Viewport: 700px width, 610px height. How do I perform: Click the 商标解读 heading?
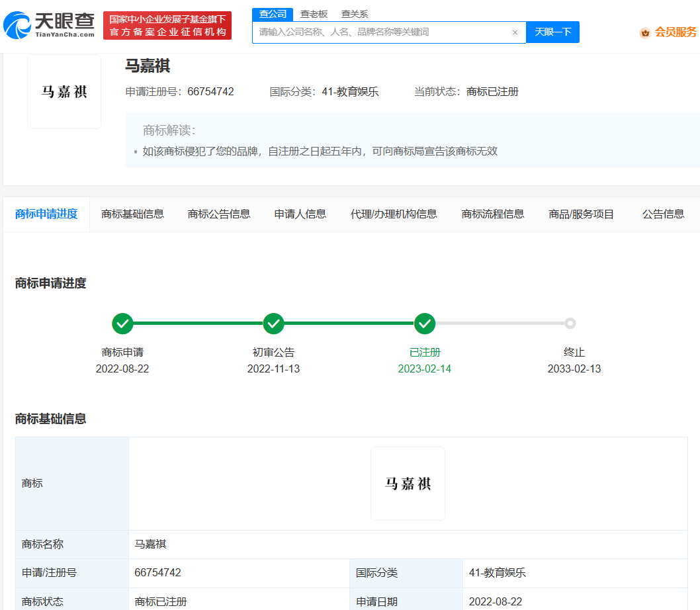coord(169,130)
